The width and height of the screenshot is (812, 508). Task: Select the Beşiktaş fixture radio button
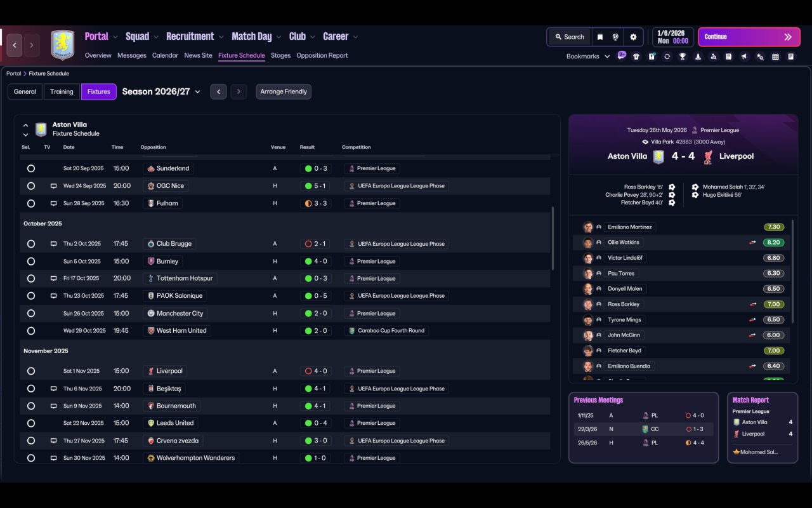31,389
